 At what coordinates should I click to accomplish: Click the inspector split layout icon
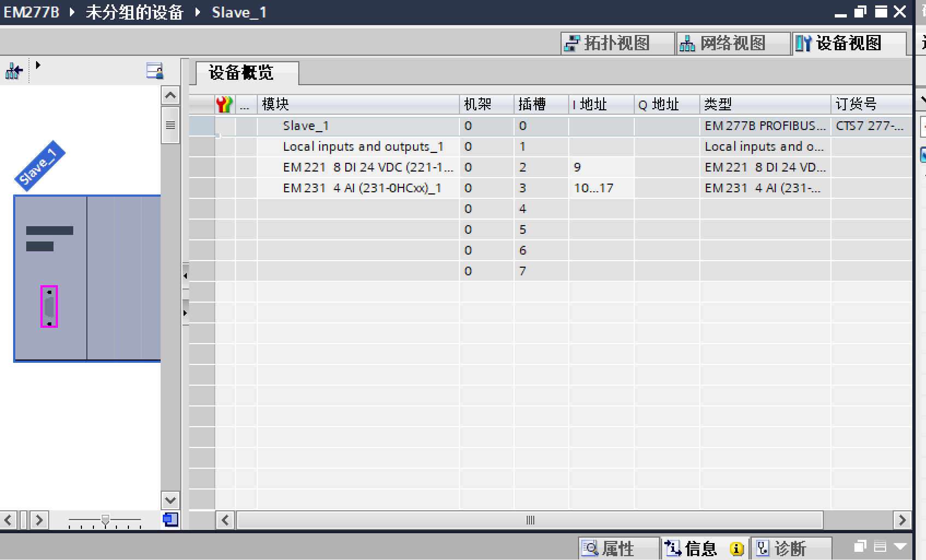(880, 546)
